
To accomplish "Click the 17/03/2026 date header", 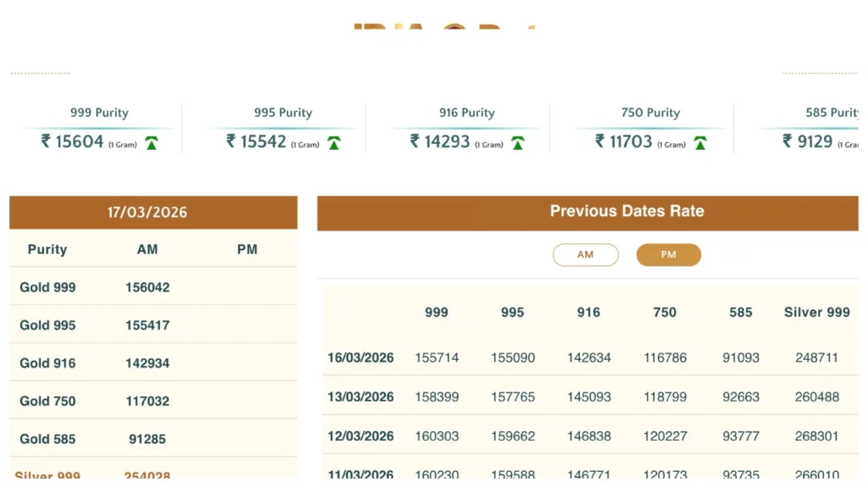I will point(153,213).
